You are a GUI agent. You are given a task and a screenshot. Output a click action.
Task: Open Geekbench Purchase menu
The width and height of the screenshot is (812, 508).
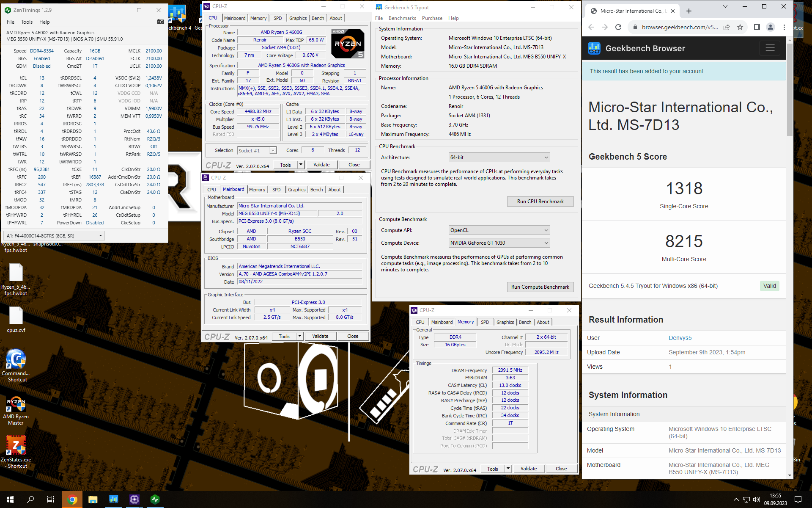point(432,18)
